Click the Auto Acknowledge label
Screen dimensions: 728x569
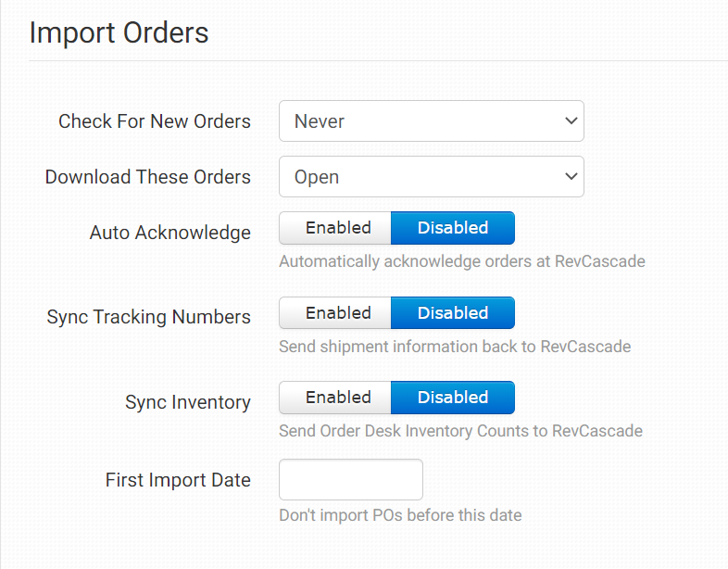point(170,233)
